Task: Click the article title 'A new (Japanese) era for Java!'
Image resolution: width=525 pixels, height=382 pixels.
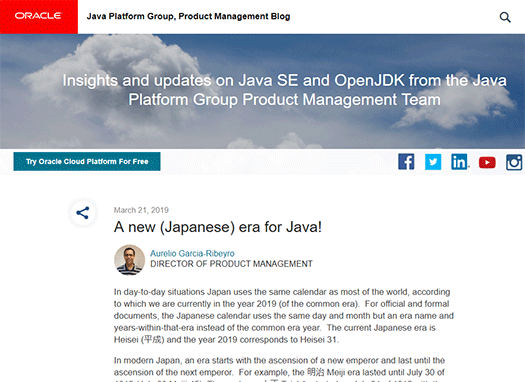Action: click(218, 227)
